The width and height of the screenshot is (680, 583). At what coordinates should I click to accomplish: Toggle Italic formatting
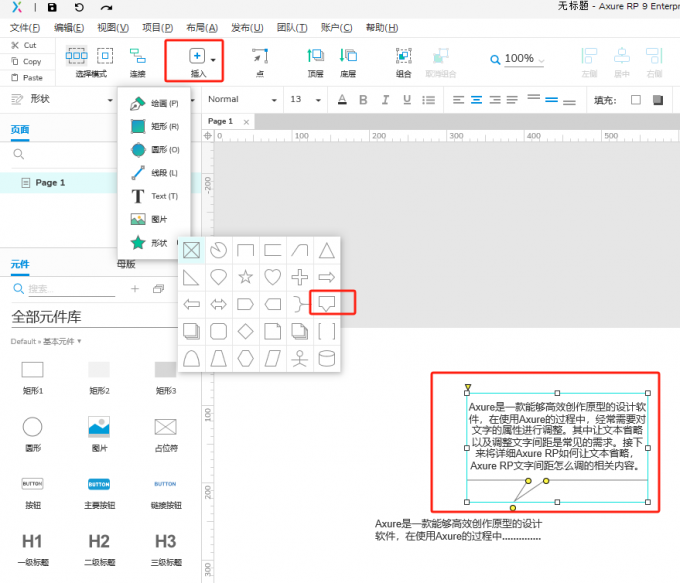pyautogui.click(x=385, y=100)
